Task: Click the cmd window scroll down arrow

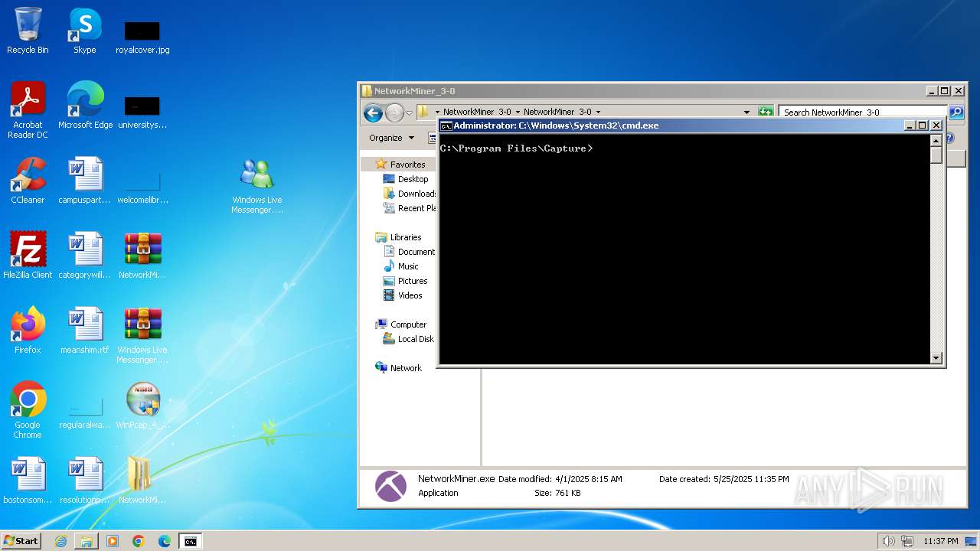Action: click(936, 357)
